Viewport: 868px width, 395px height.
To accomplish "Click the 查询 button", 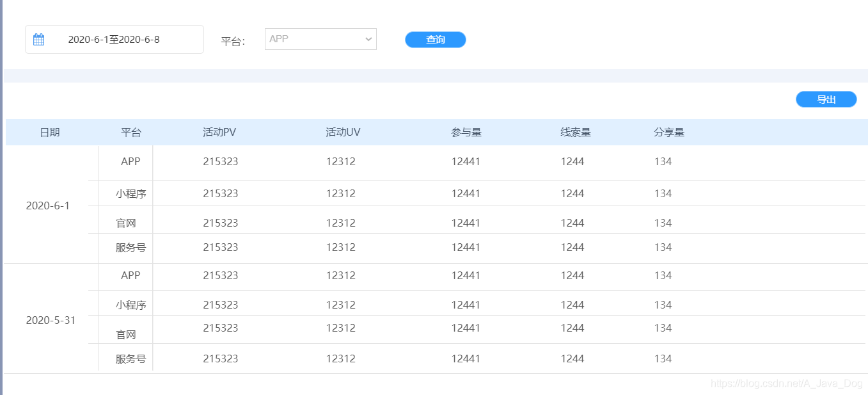I will [x=436, y=40].
